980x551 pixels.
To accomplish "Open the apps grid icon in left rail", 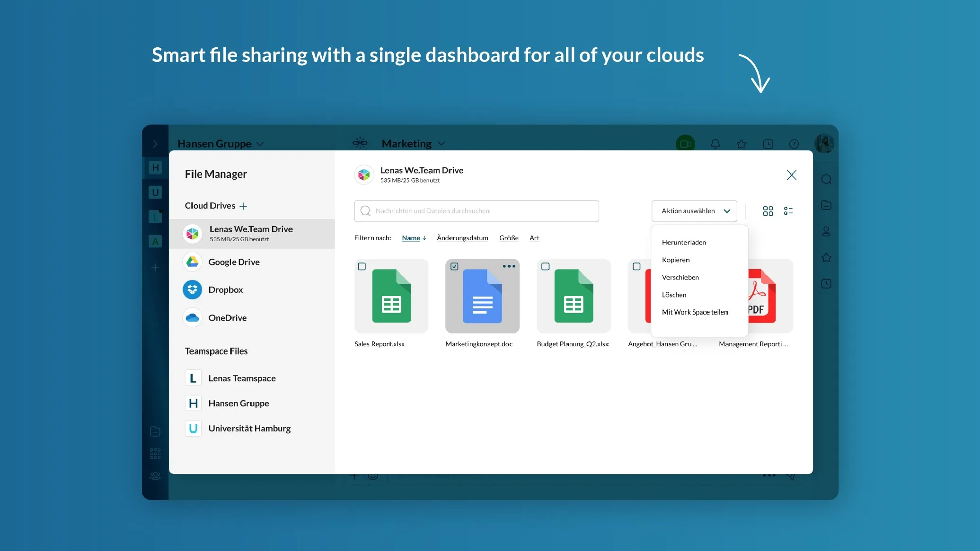I will (155, 454).
